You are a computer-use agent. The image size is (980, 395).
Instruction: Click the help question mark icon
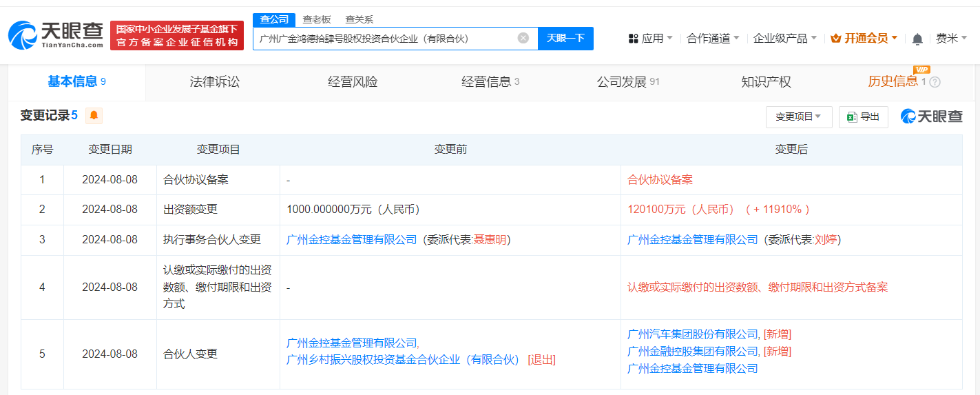(x=935, y=82)
